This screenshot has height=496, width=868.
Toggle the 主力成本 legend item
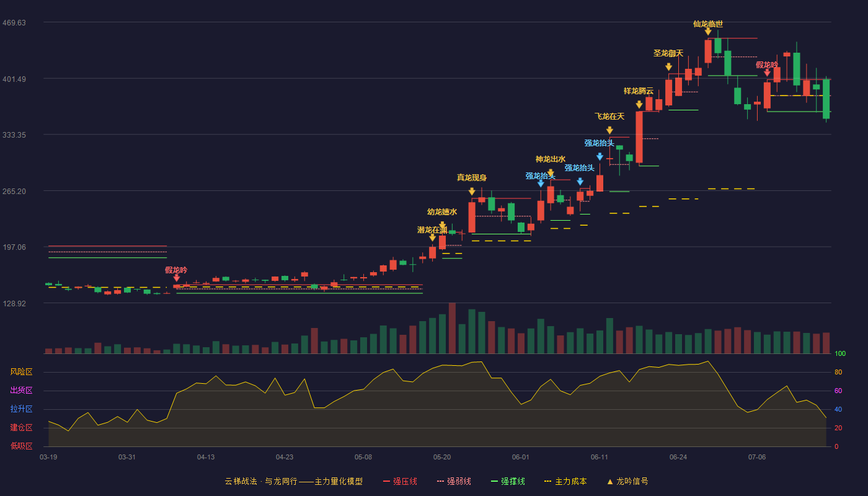pyautogui.click(x=565, y=481)
